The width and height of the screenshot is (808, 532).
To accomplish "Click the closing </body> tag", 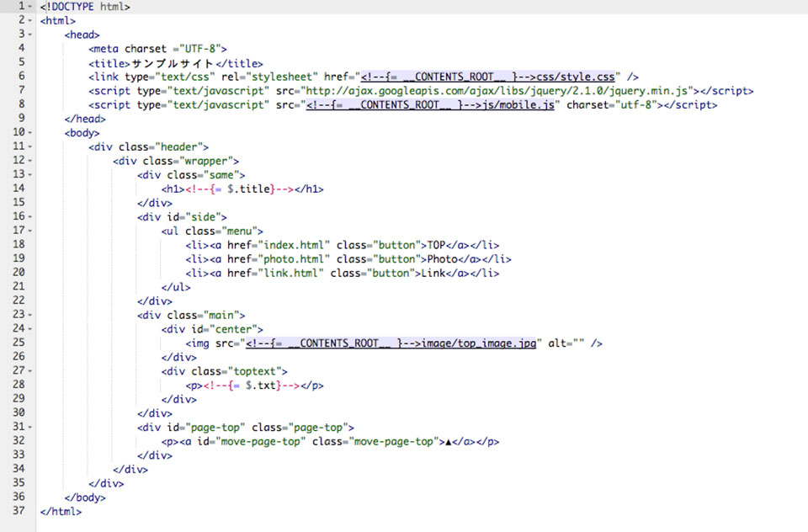I will pos(85,498).
